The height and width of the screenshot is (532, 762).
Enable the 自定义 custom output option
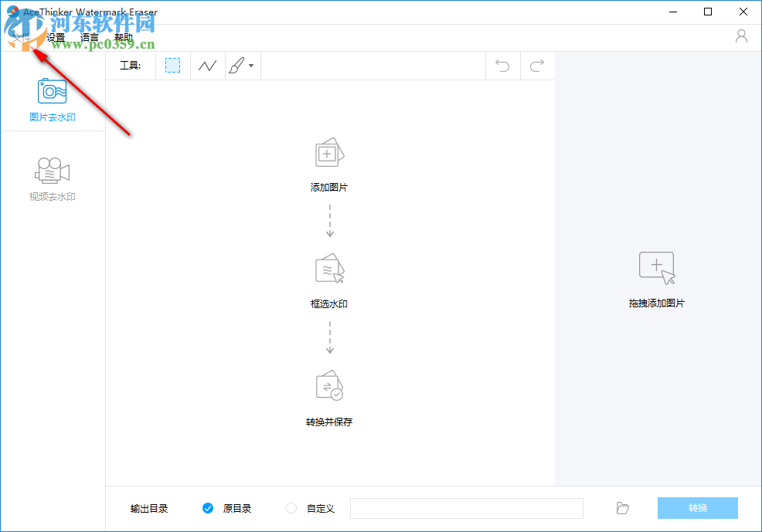(x=291, y=508)
